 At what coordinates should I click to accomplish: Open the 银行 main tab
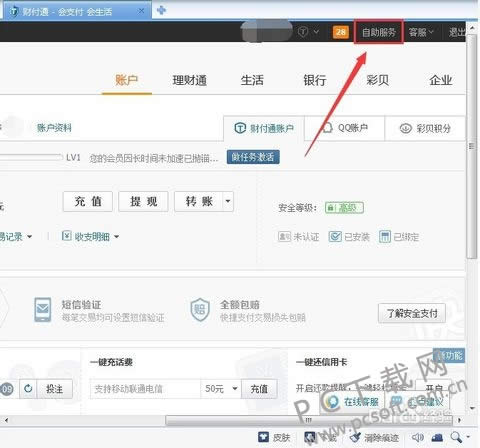tap(315, 80)
